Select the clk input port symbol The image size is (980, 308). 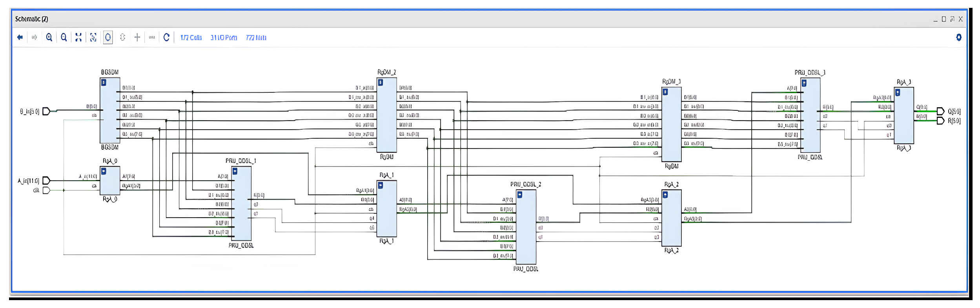coord(46,191)
